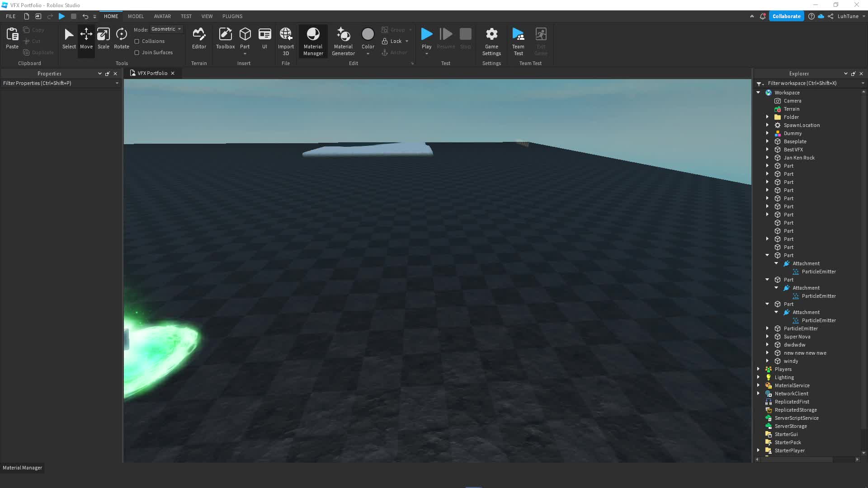Image resolution: width=868 pixels, height=488 pixels.
Task: Click the Play button in the ribbon
Action: tap(426, 35)
